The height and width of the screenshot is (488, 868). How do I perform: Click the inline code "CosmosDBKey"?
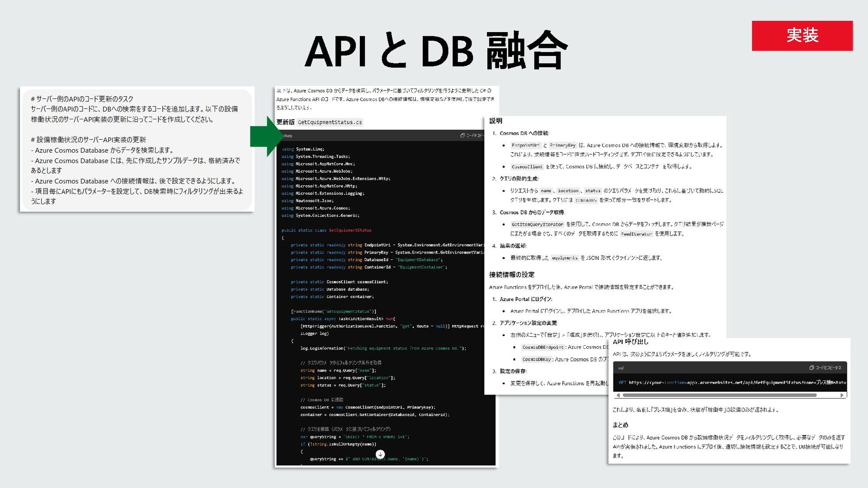536,360
